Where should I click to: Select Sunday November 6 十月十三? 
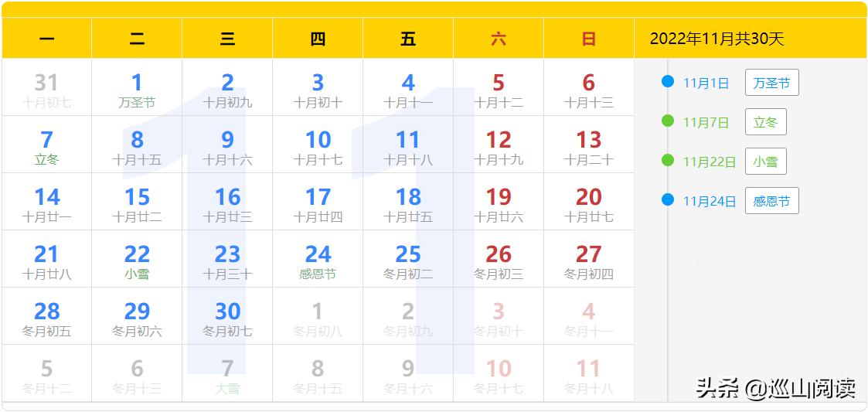589,87
